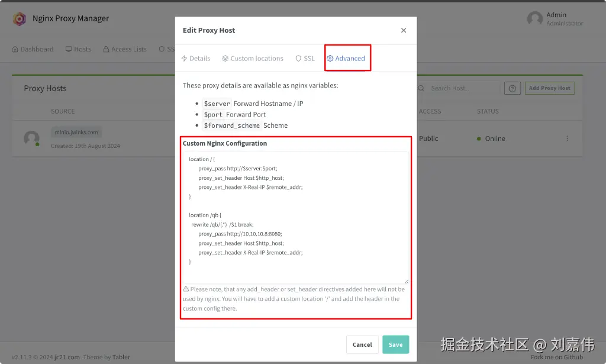Click the help question mark button
This screenshot has width=606, height=364.
coord(512,88)
